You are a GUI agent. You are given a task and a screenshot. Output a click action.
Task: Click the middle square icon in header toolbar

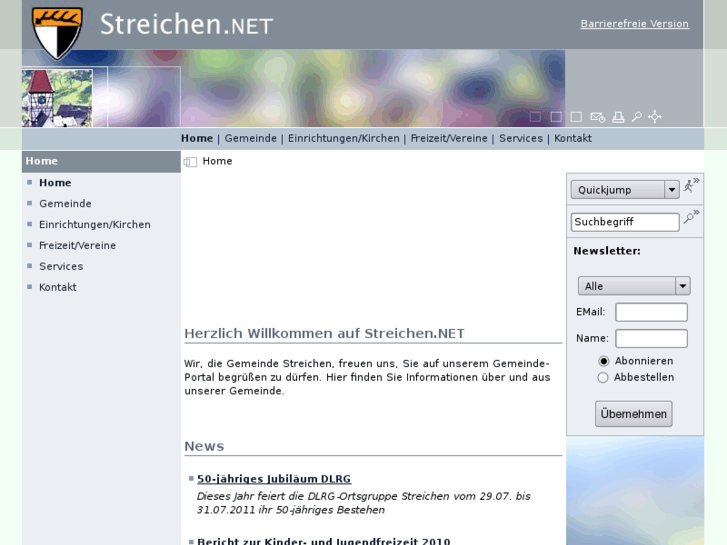pos(556,117)
